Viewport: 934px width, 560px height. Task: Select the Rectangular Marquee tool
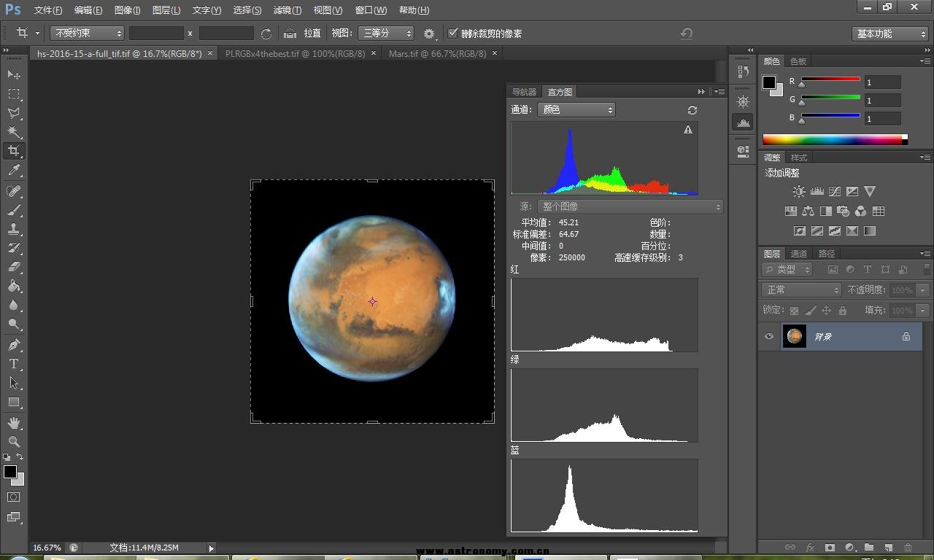[x=14, y=94]
